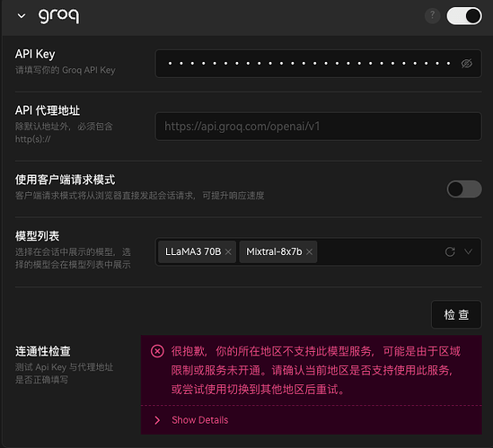Open the model list dropdown arrow
This screenshot has width=493, height=448.
[x=469, y=251]
